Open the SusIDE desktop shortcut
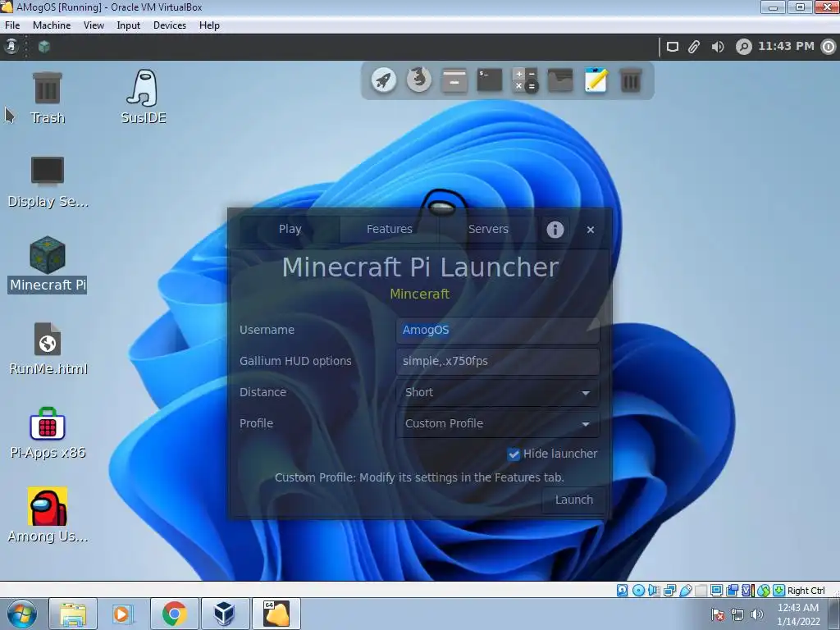 coord(143,97)
